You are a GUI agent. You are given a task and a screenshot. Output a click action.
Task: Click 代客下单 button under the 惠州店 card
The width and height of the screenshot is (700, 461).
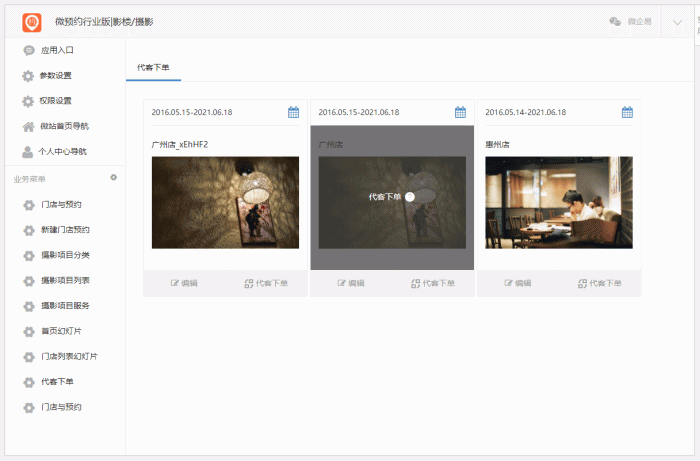[599, 283]
